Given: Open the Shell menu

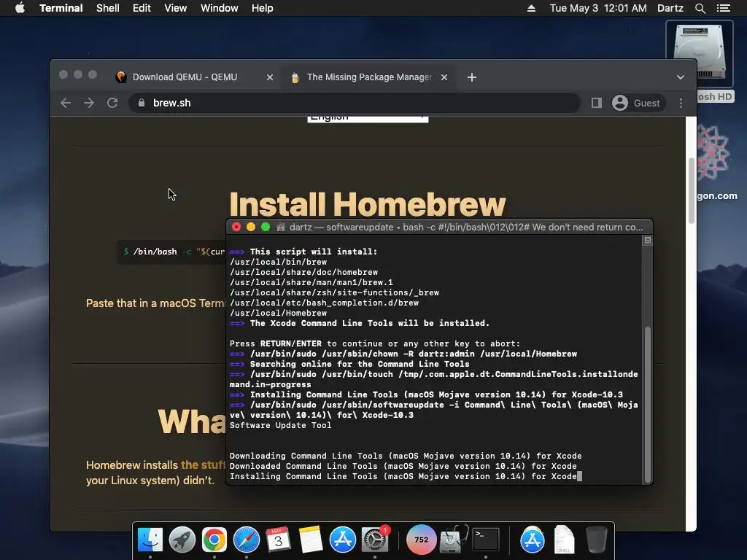Looking at the screenshot, I should 108,8.
